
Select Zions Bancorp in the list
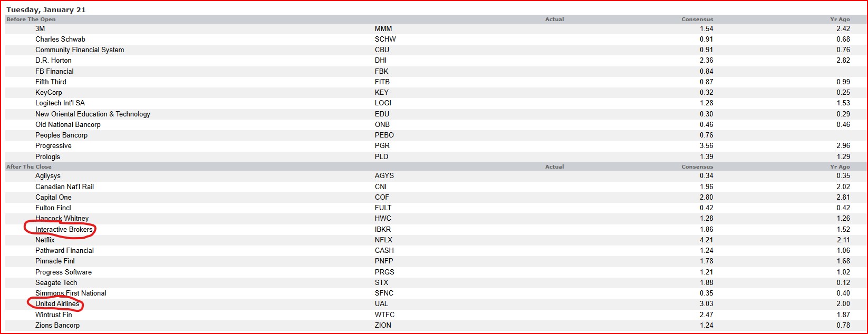pos(57,325)
